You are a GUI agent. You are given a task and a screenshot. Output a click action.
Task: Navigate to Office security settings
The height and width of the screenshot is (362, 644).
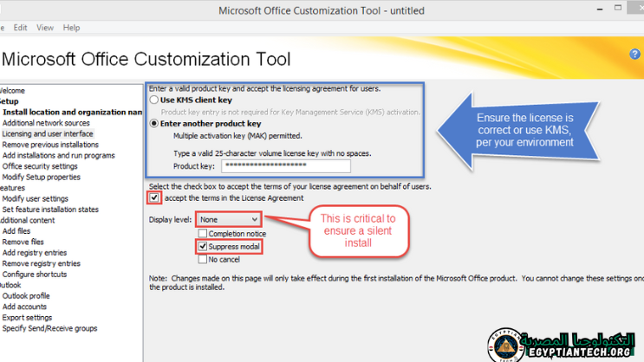(40, 166)
